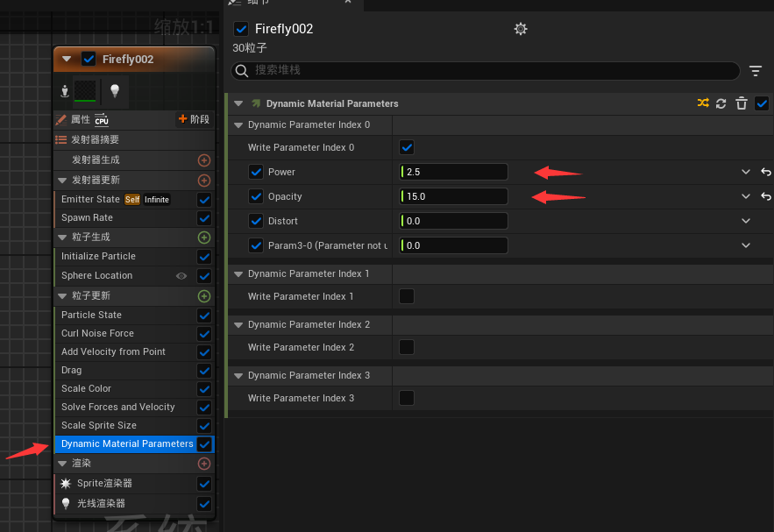
Task: Toggle the Opacity parameter checkbox
Action: point(256,196)
